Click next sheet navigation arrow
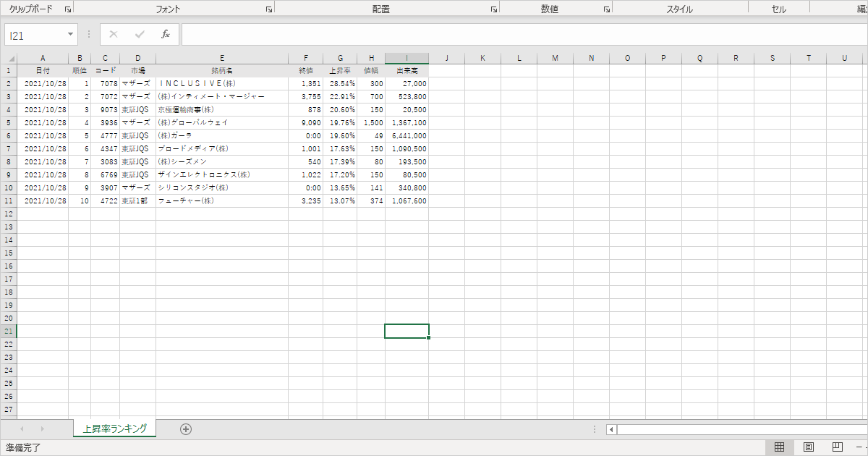The width and height of the screenshot is (868, 456). point(42,429)
